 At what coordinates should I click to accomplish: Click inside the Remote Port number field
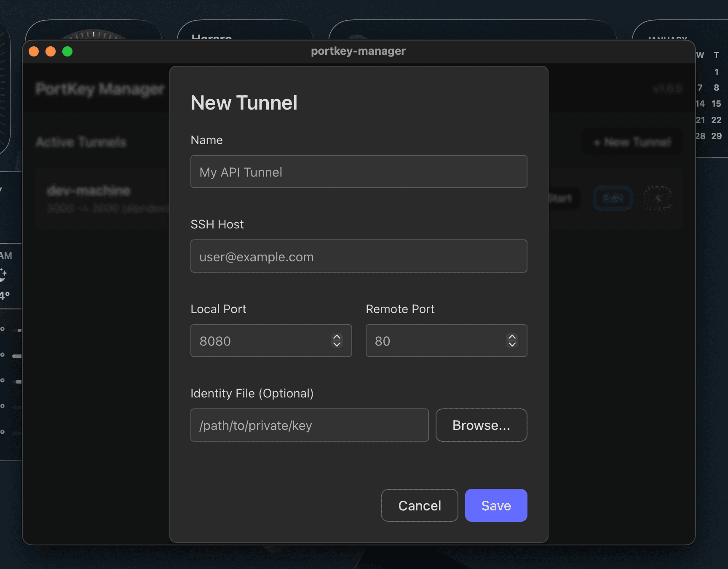point(434,341)
